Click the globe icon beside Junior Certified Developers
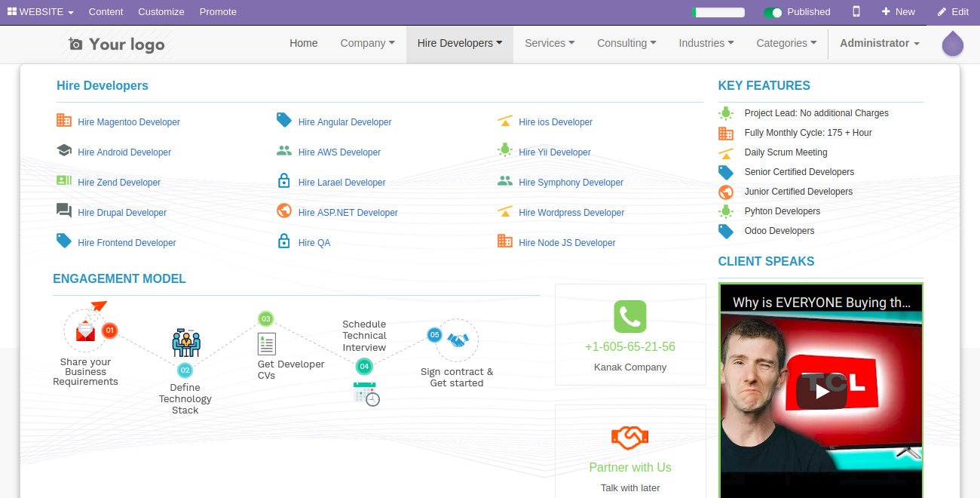 click(x=726, y=192)
